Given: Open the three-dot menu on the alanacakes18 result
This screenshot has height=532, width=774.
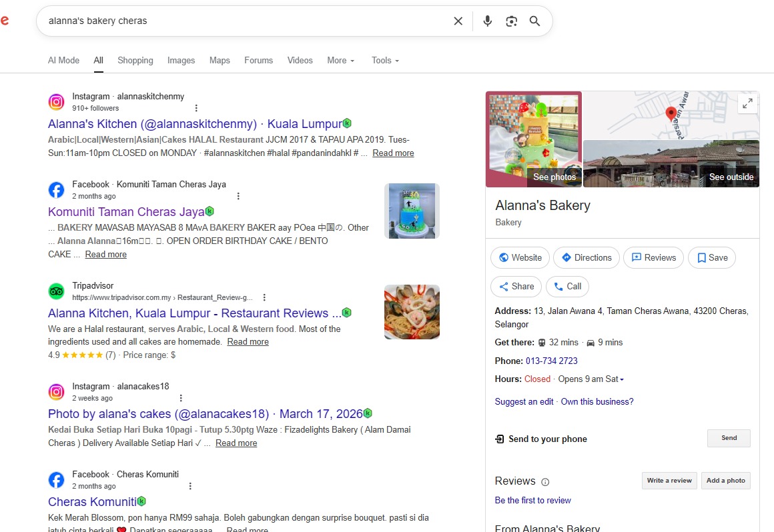Looking at the screenshot, I should 181,397.
